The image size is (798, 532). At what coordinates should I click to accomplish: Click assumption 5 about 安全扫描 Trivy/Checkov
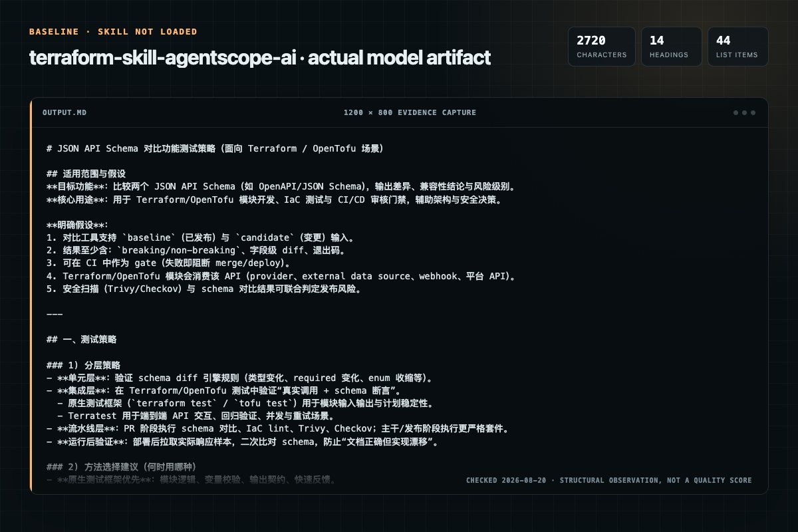pos(204,289)
